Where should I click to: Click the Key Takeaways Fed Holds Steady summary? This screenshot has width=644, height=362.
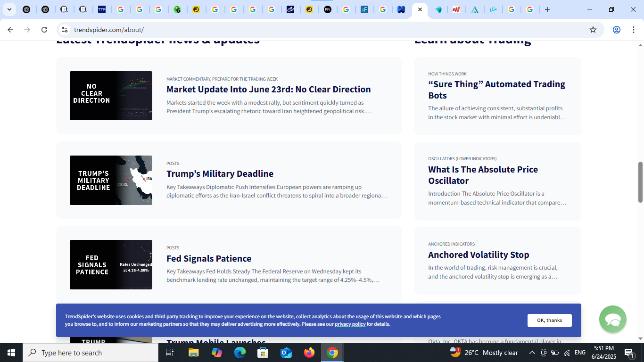pyautogui.click(x=272, y=276)
